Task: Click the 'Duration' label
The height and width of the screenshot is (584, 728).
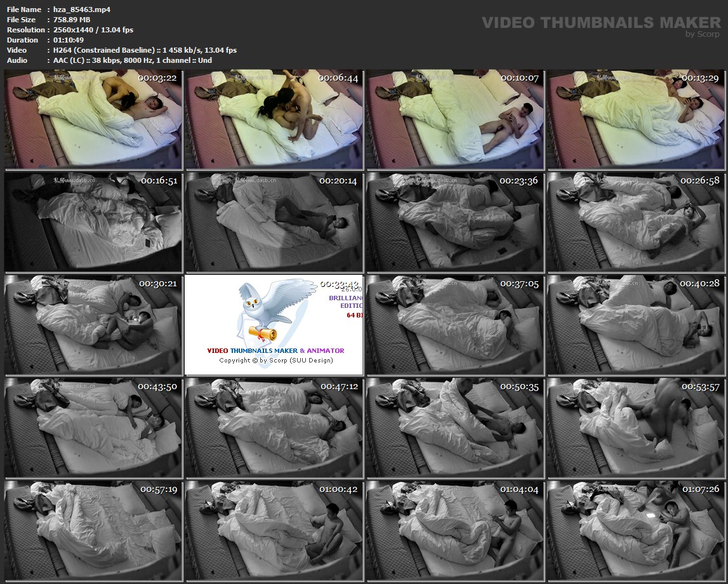Action: click(x=22, y=40)
